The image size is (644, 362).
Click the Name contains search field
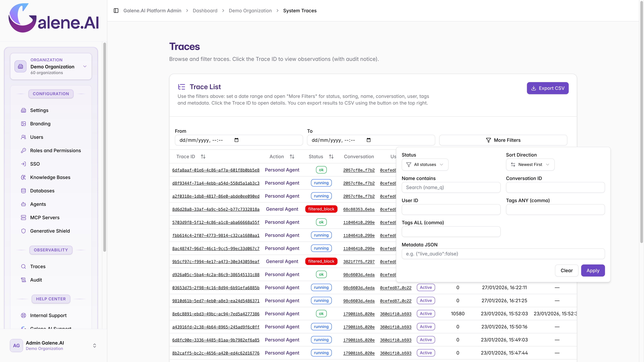(x=451, y=187)
